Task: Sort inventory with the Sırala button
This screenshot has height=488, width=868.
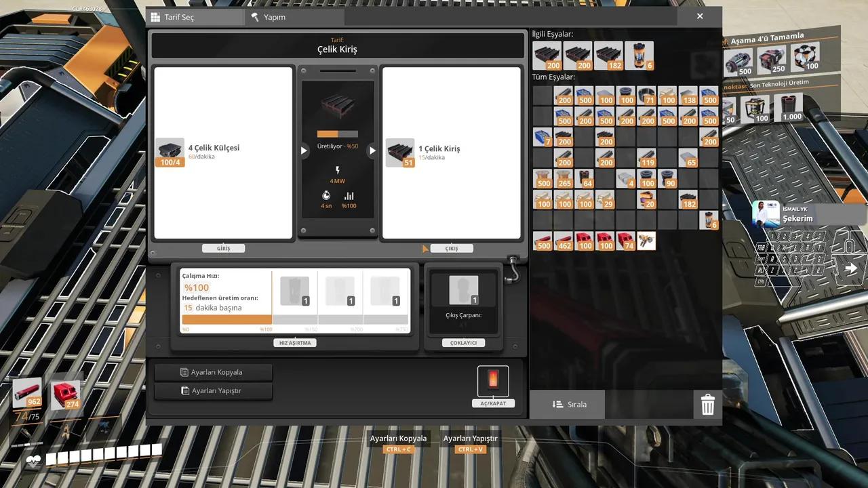Action: (x=568, y=405)
